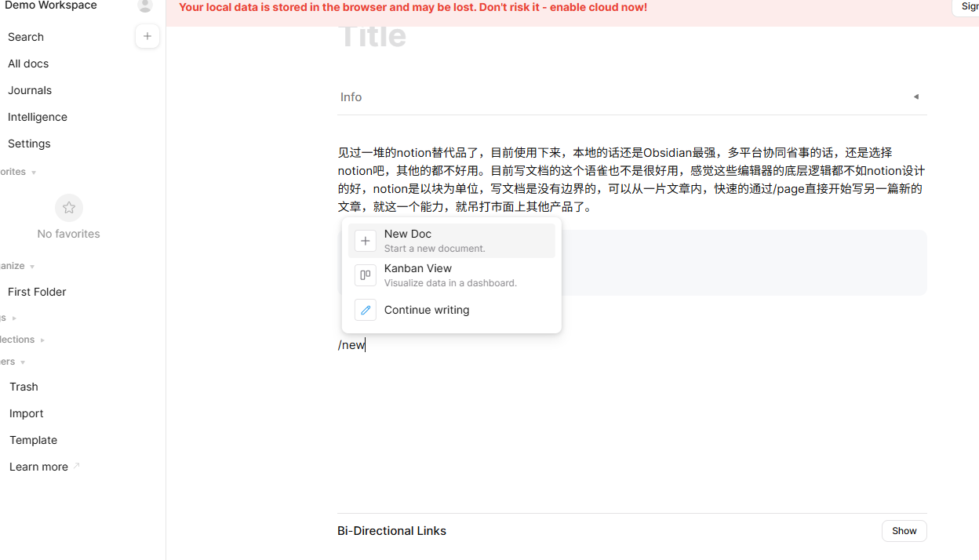Collapse the Others section arrow
Viewport: 979px width, 560px height.
(22, 362)
